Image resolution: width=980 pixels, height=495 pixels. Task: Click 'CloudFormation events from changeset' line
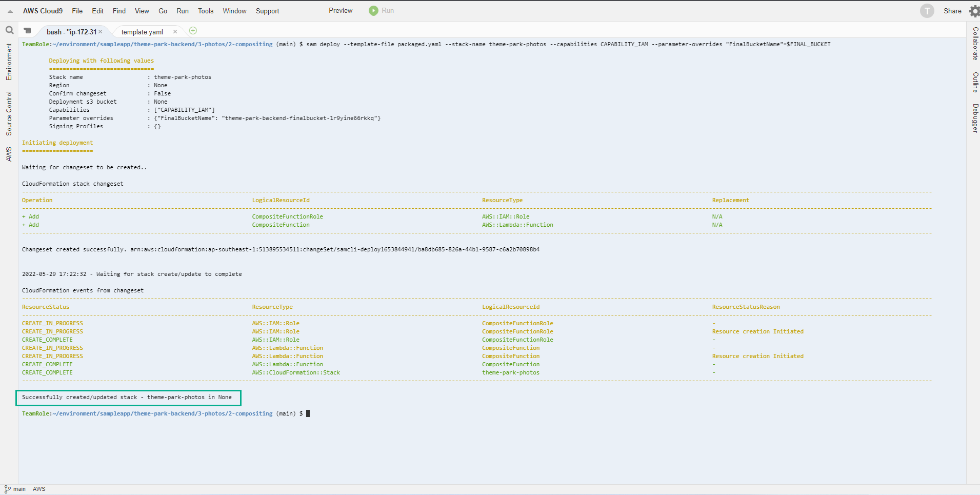click(x=83, y=290)
